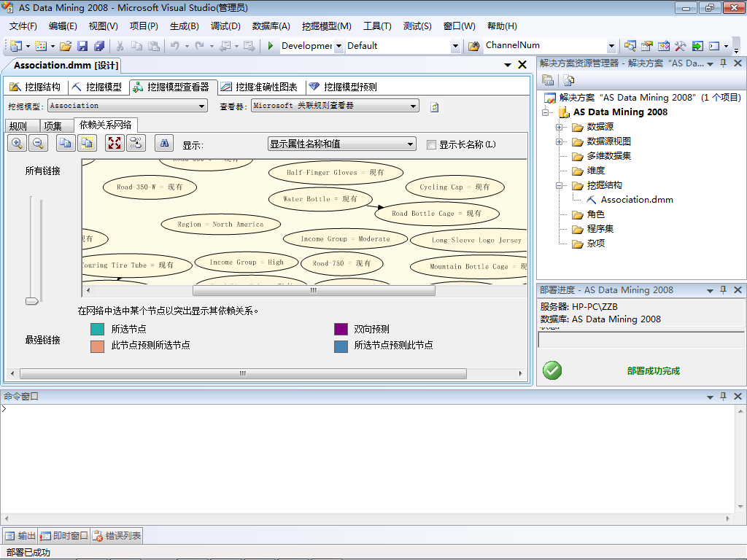Click the Undo arrow icon

pyautogui.click(x=175, y=46)
